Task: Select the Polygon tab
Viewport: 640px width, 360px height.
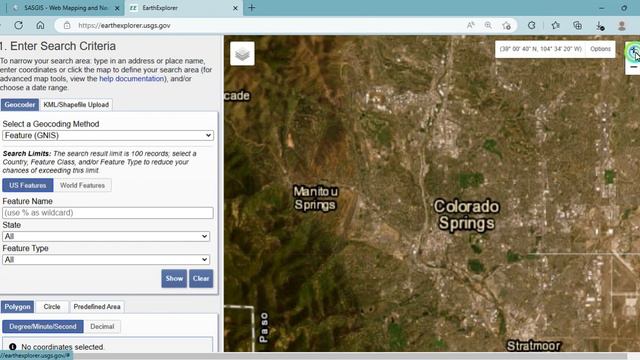Action: (x=17, y=307)
